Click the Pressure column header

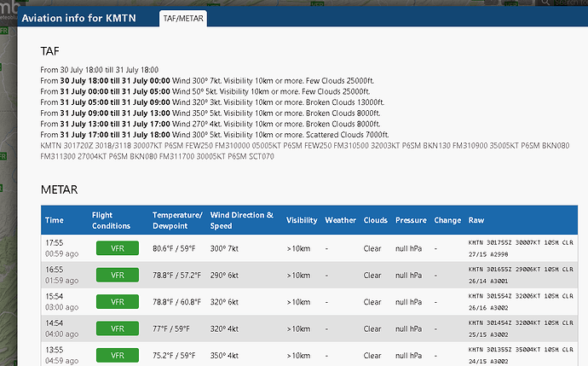[x=411, y=220]
